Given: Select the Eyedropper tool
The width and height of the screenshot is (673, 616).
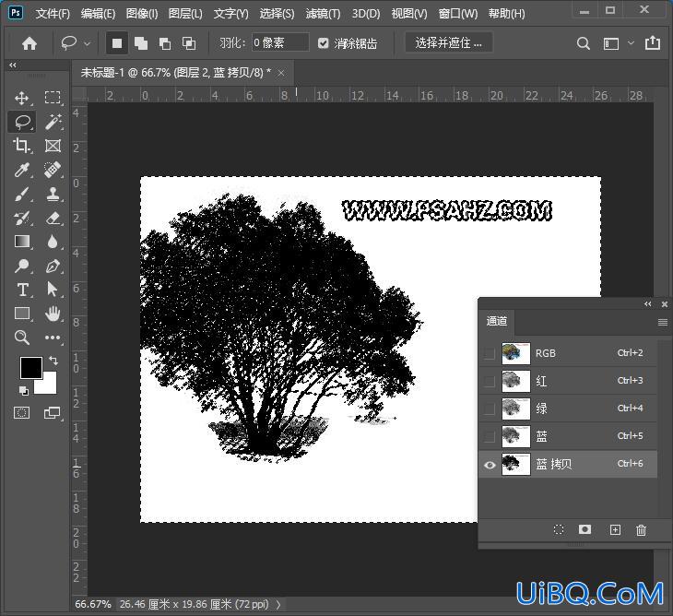Looking at the screenshot, I should 21,170.
